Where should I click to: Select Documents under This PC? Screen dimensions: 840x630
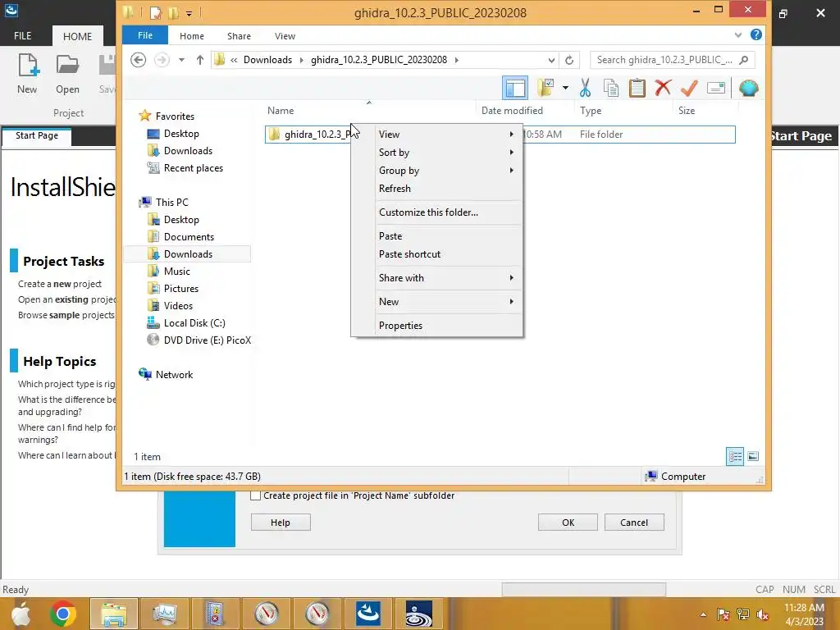point(189,237)
